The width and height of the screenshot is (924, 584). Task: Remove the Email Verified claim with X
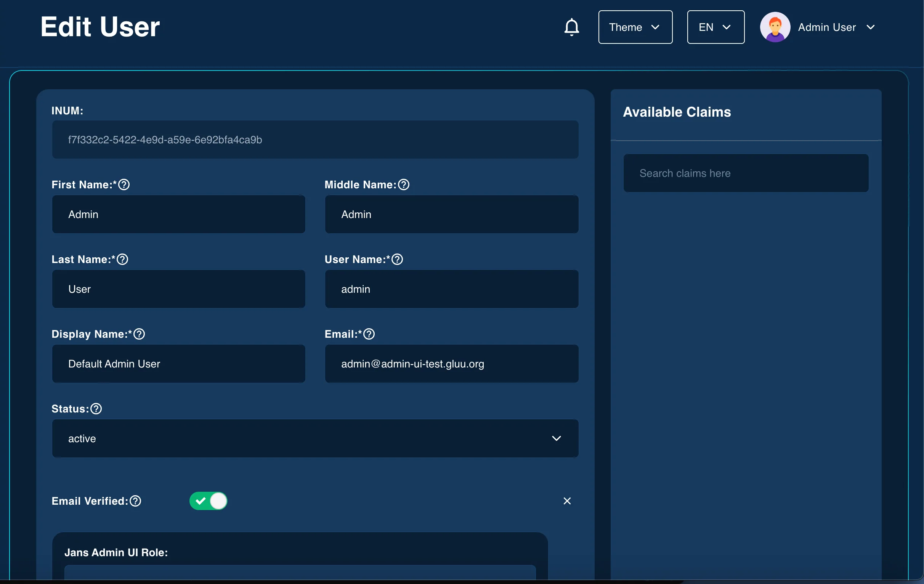click(x=567, y=501)
